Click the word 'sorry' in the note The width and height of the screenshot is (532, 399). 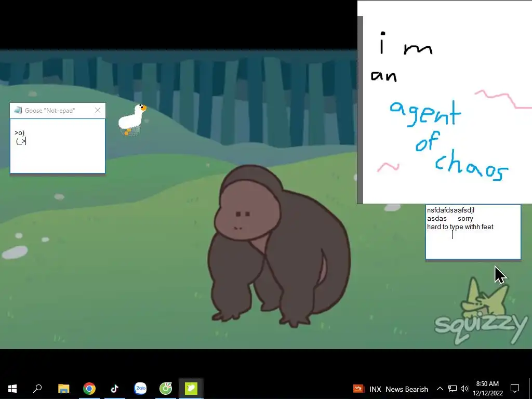pyautogui.click(x=465, y=219)
